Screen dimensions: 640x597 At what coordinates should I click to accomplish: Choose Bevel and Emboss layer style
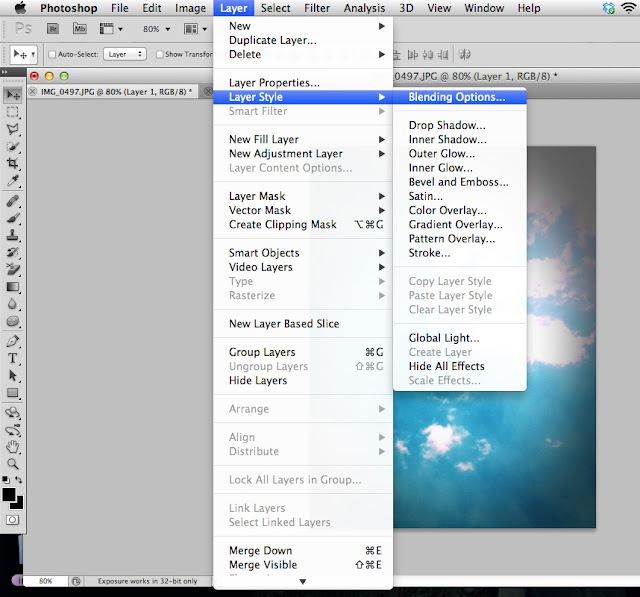[x=460, y=182]
